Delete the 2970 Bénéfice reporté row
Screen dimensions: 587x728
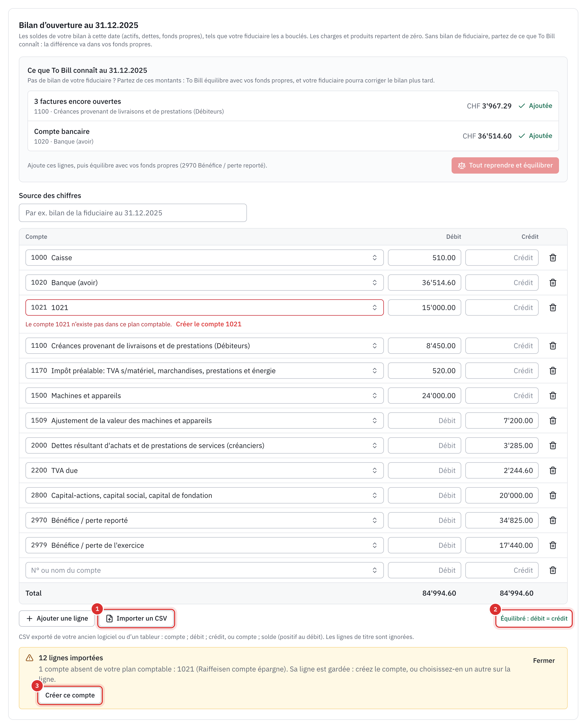coord(553,520)
